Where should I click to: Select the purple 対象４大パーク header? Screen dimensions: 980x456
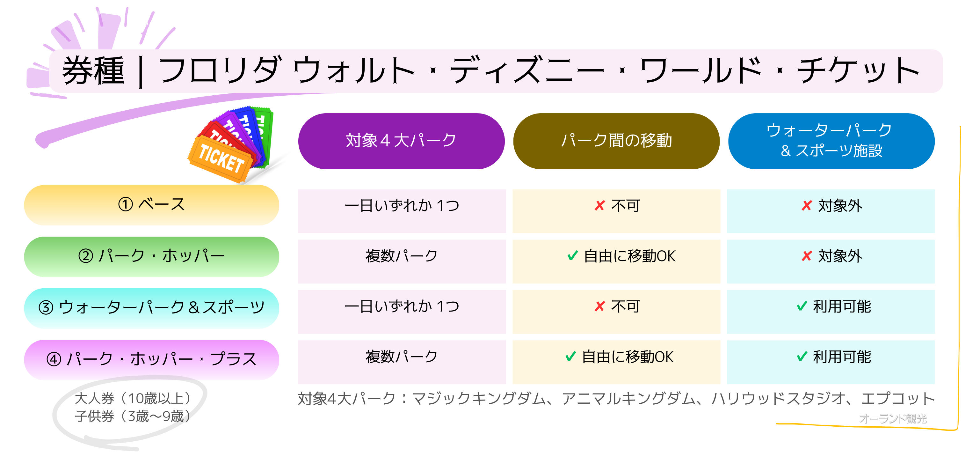point(401,141)
